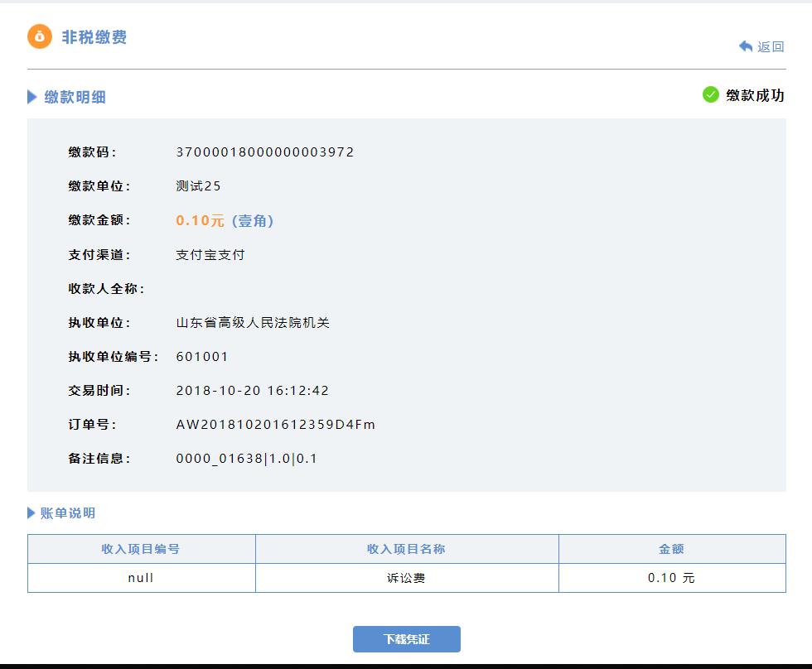
Task: Click the null cell in the table
Action: point(141,577)
